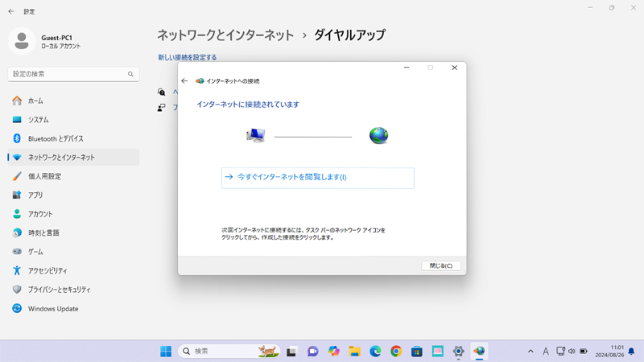Open the clock and date flyout
The image size is (644, 362).
pos(609,352)
